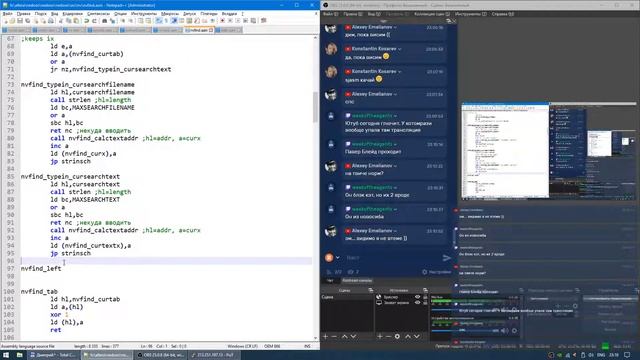
Task: Expand chevron beside Alexey Emelianov 'дрон, пока висим'
Action: point(395,27)
